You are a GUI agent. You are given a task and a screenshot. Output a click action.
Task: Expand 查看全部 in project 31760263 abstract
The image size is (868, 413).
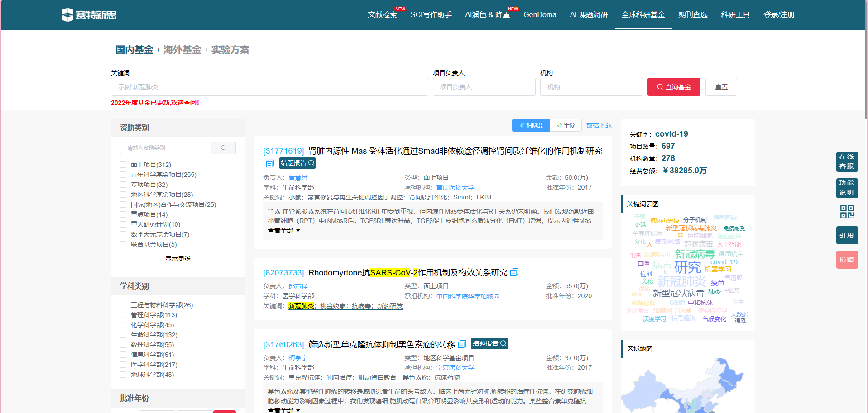pyautogui.click(x=284, y=410)
